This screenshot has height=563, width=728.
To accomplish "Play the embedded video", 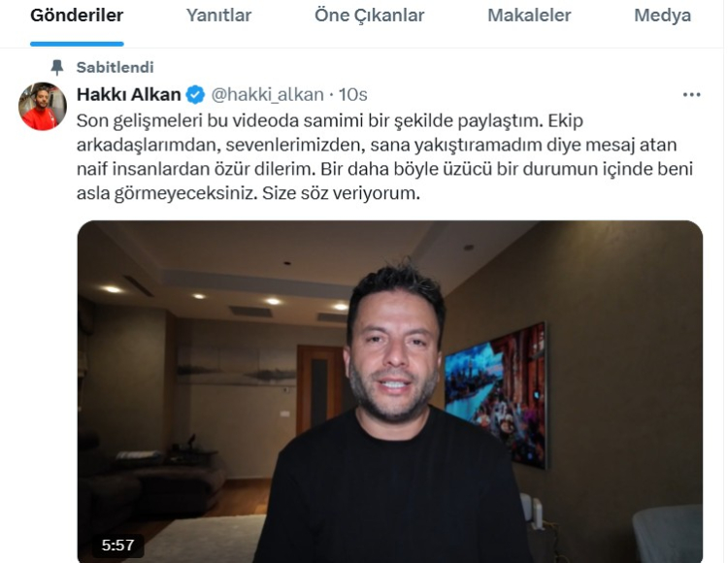I will tap(390, 392).
